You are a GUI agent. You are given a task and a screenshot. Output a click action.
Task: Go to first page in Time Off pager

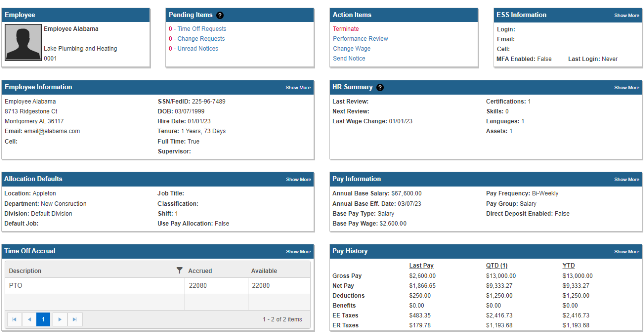(x=14, y=319)
